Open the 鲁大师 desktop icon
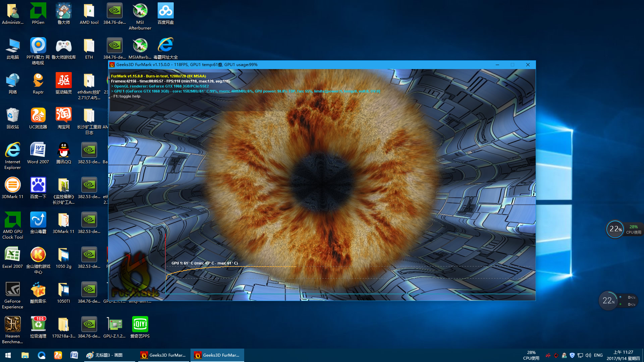Viewport: 644px width, 362px height. click(63, 11)
